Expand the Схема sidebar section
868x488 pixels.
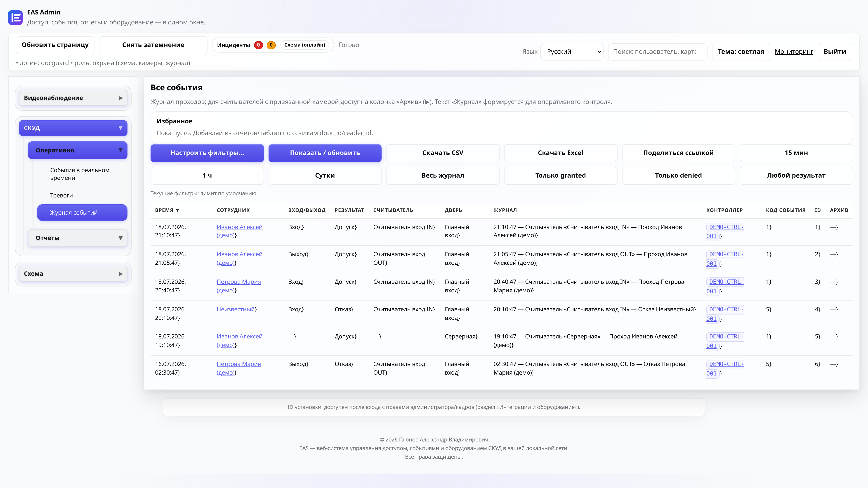point(73,273)
